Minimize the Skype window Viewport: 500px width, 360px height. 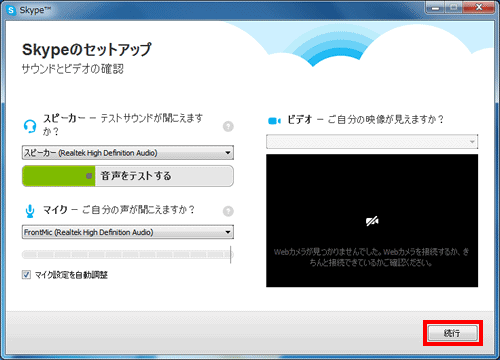(435, 8)
